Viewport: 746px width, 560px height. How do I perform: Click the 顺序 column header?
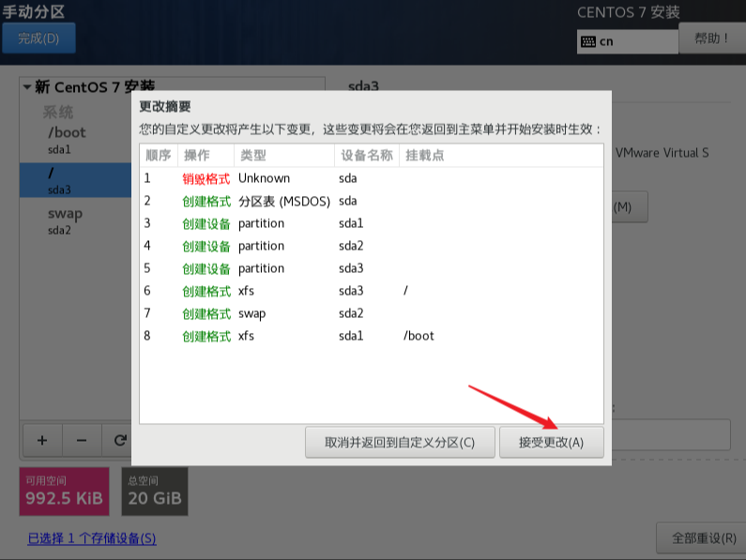coord(159,155)
